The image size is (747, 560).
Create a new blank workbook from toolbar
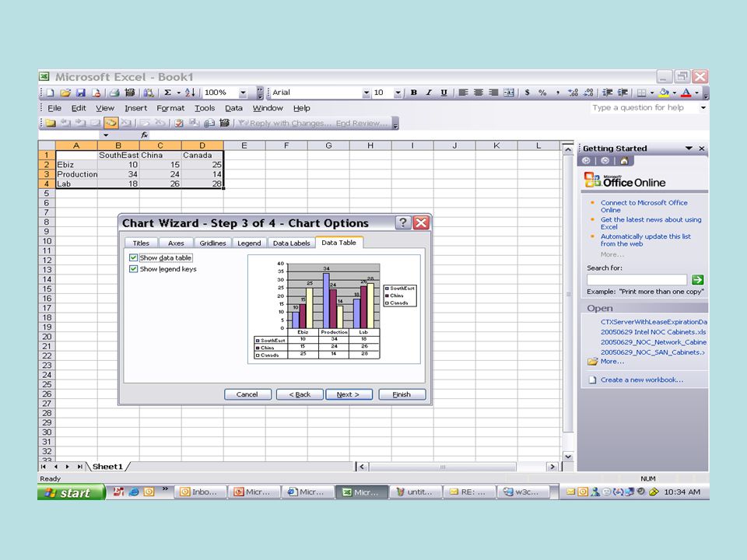tap(51, 93)
